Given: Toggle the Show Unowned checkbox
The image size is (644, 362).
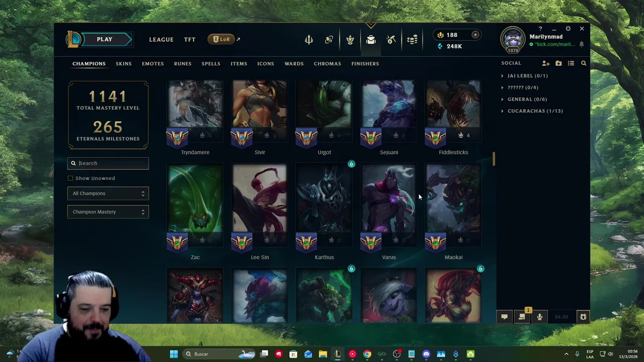Looking at the screenshot, I should coord(70,178).
